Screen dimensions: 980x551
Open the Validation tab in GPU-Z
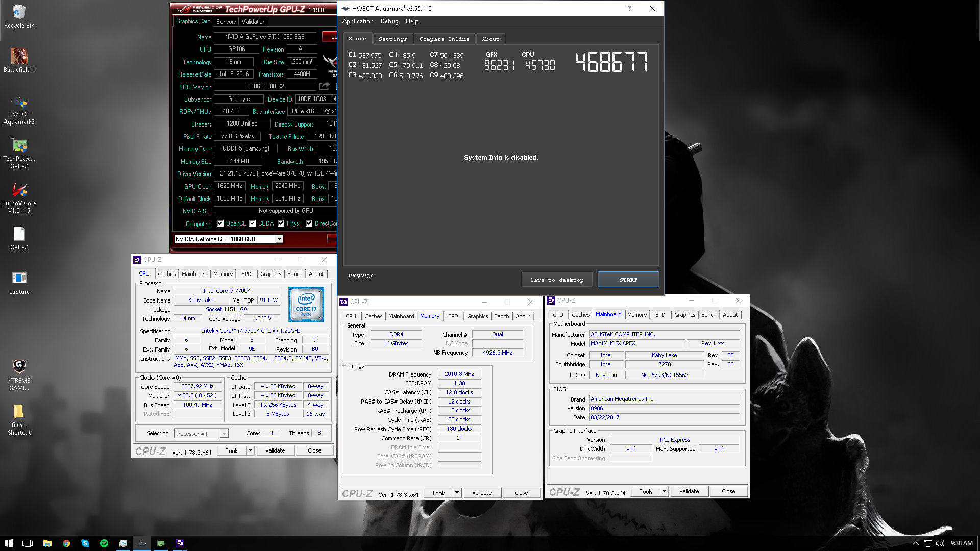[x=254, y=21]
